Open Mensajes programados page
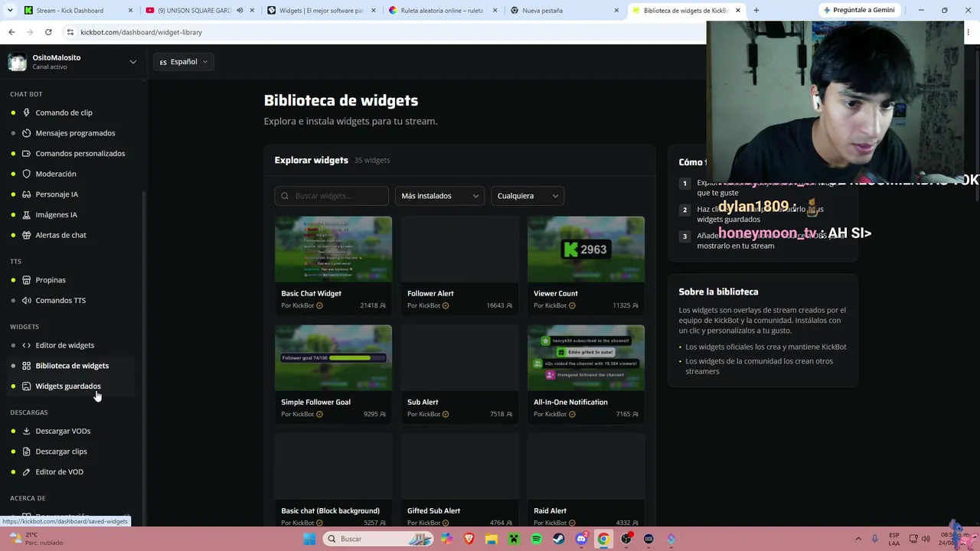The image size is (980, 551). 75,133
